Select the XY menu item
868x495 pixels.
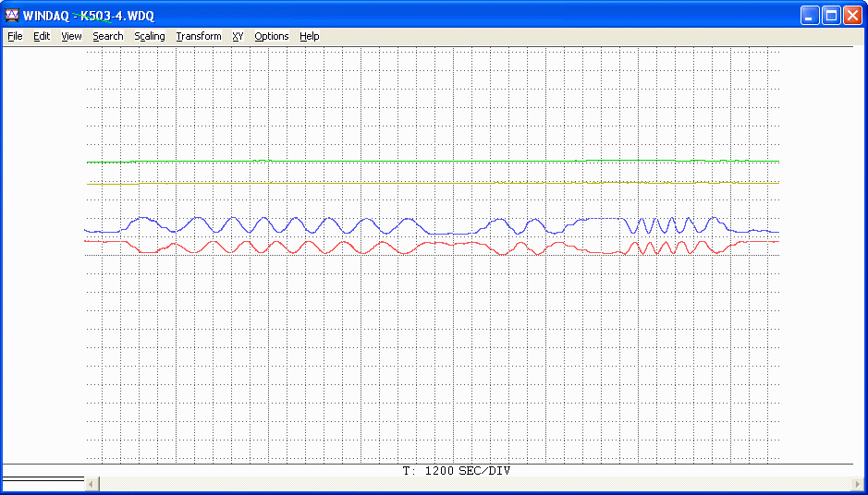point(238,36)
